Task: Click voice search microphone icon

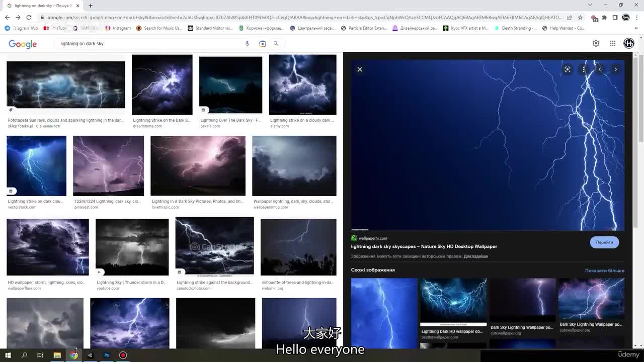Action: click(x=247, y=44)
